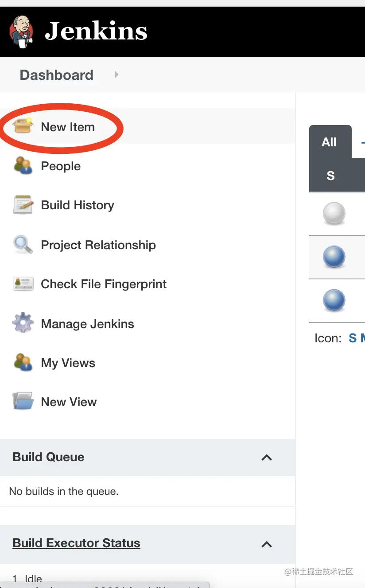Click the Project Relationship magnifier icon
This screenshot has width=365, height=588.
23,244
